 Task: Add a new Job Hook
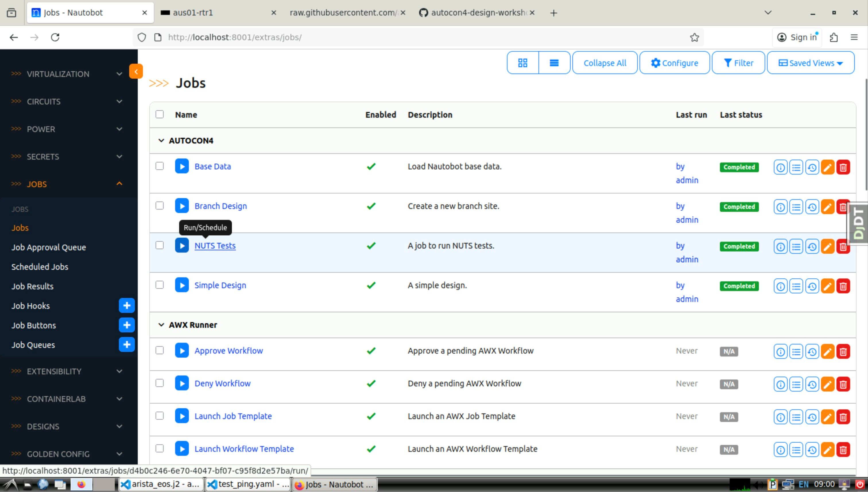(x=127, y=306)
